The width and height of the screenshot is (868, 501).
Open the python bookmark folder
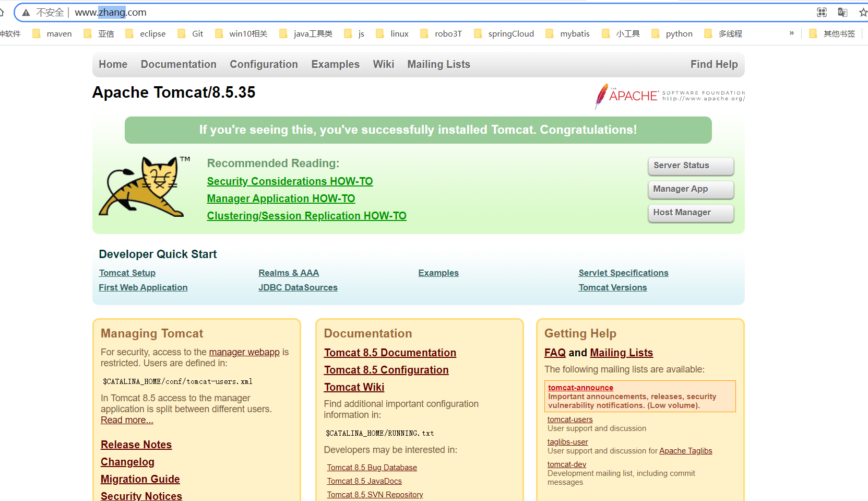tap(672, 34)
